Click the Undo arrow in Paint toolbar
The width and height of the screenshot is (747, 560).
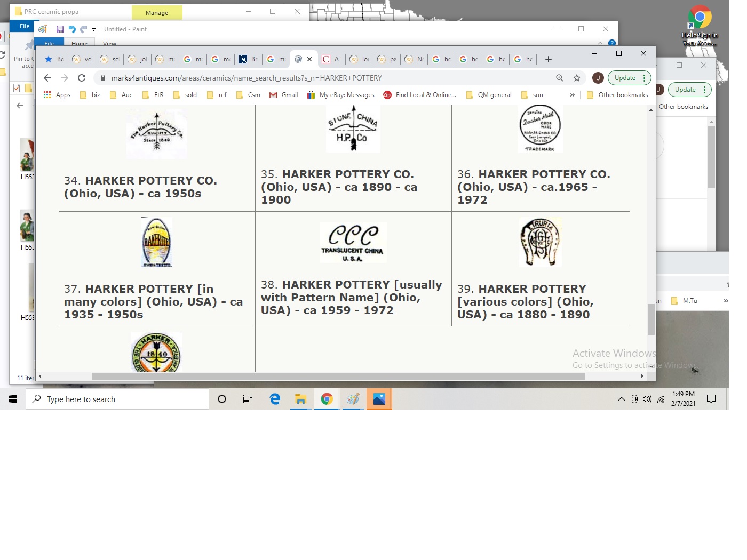click(72, 29)
